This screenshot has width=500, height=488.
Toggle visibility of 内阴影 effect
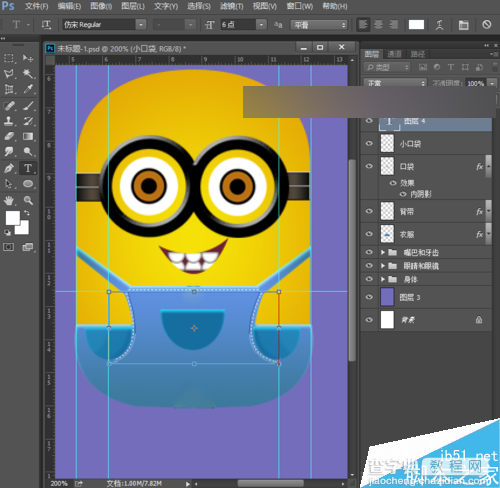(403, 194)
